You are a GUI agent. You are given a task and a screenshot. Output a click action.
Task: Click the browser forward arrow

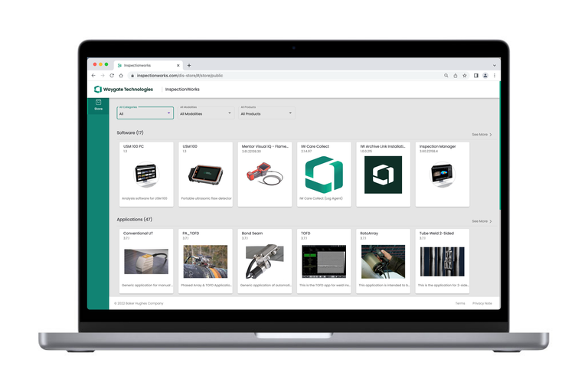(x=103, y=75)
